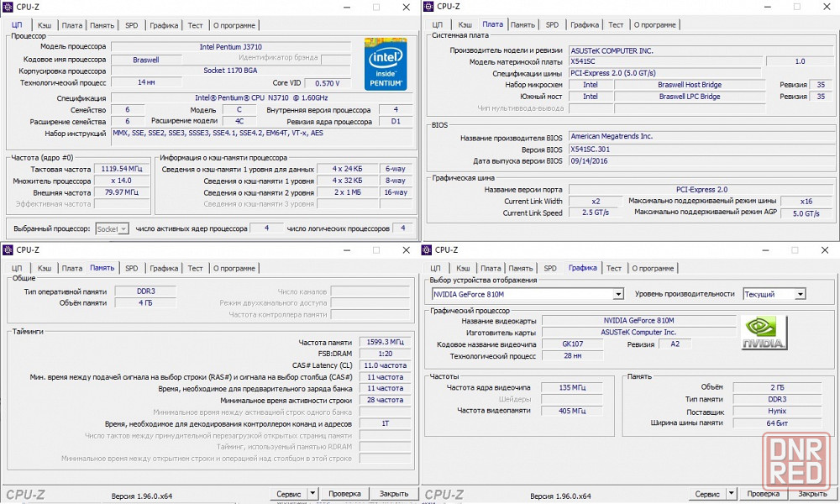Screen dimensions: 840x504
Task: Click Проверка button in the graphics window
Action: [763, 494]
